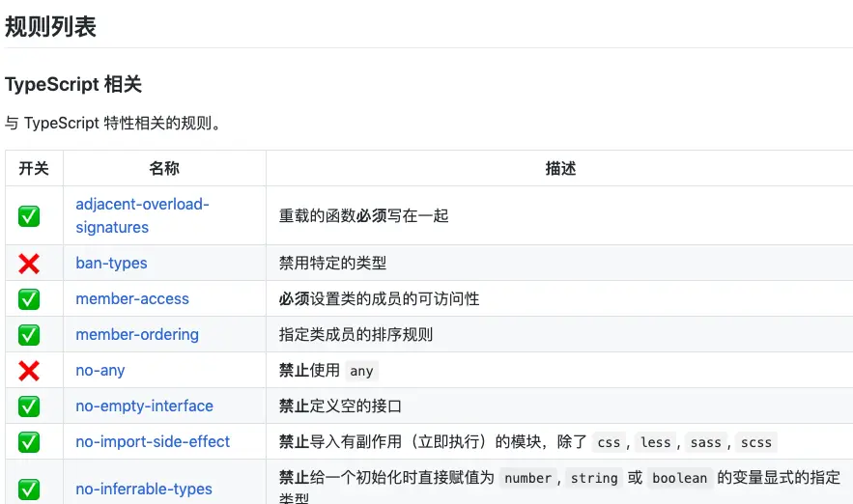The width and height of the screenshot is (853, 504).
Task: Follow the member-ordering link
Action: [137, 334]
